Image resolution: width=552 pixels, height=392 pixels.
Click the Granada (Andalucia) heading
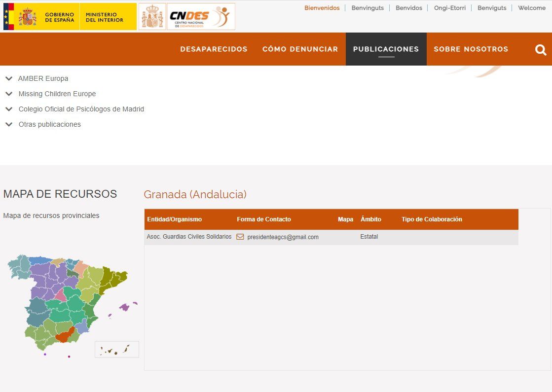point(195,194)
